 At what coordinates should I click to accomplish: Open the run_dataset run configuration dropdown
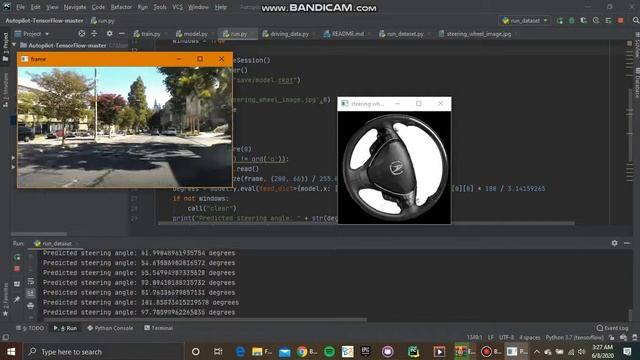524,20
